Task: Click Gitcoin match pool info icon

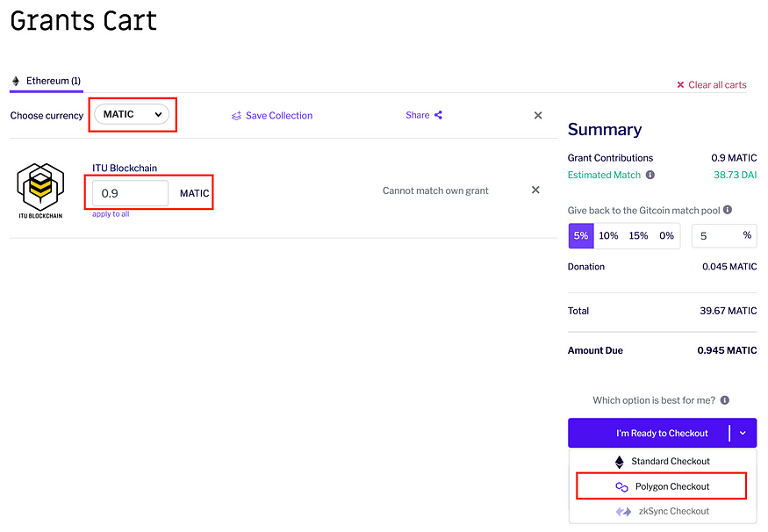Action: click(728, 210)
